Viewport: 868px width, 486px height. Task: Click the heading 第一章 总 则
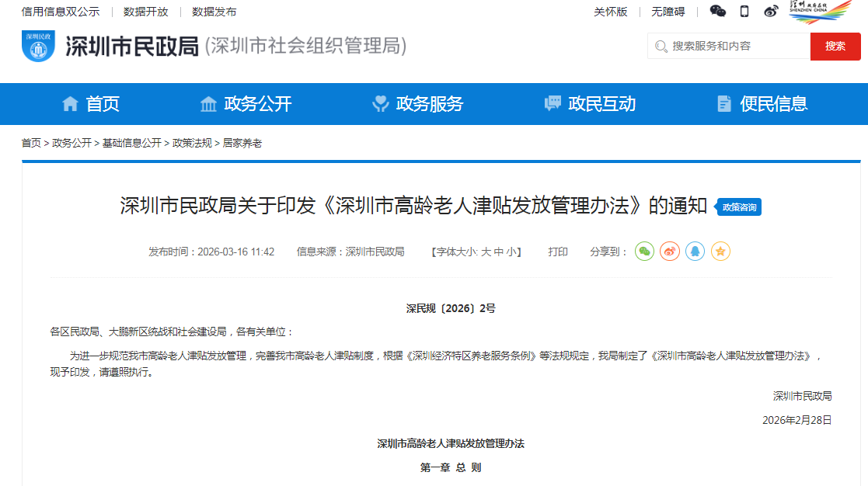click(451, 467)
